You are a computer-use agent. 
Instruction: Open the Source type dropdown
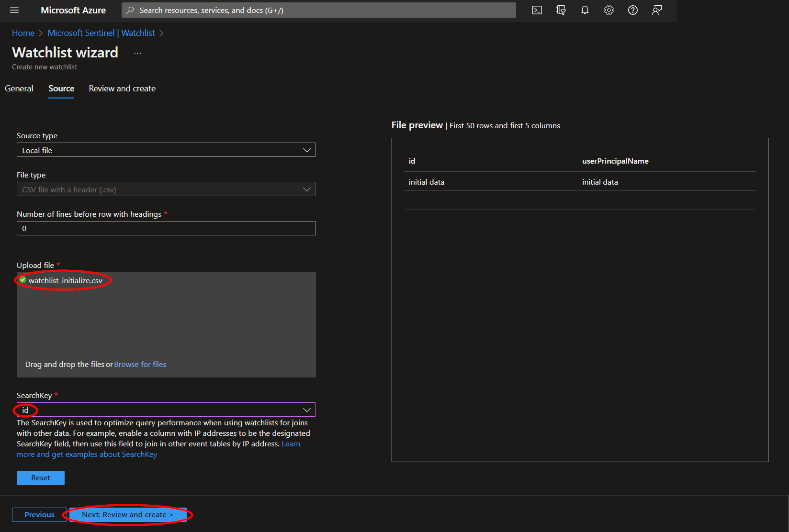point(166,150)
